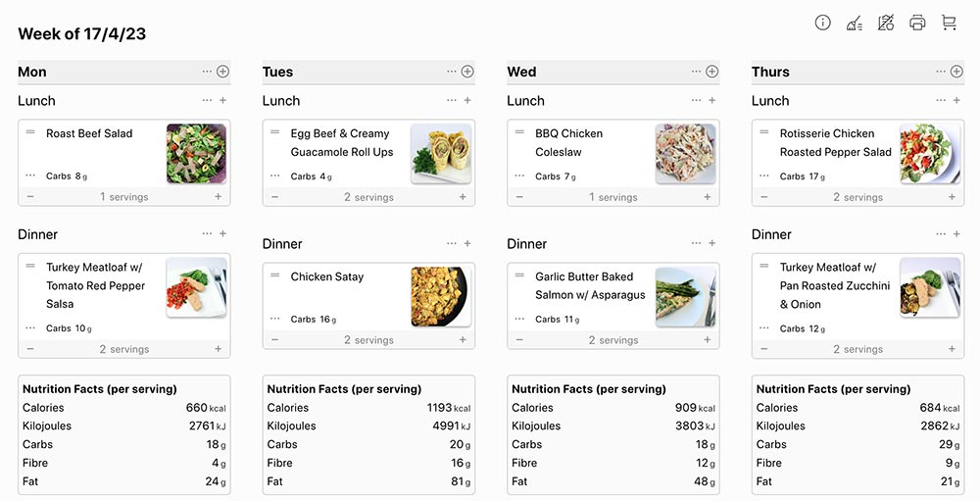
Task: Click the Roast Beef Salad photo thumbnail
Action: click(x=196, y=154)
